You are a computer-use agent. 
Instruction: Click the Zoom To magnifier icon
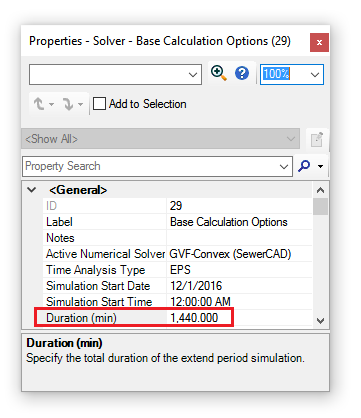point(219,73)
